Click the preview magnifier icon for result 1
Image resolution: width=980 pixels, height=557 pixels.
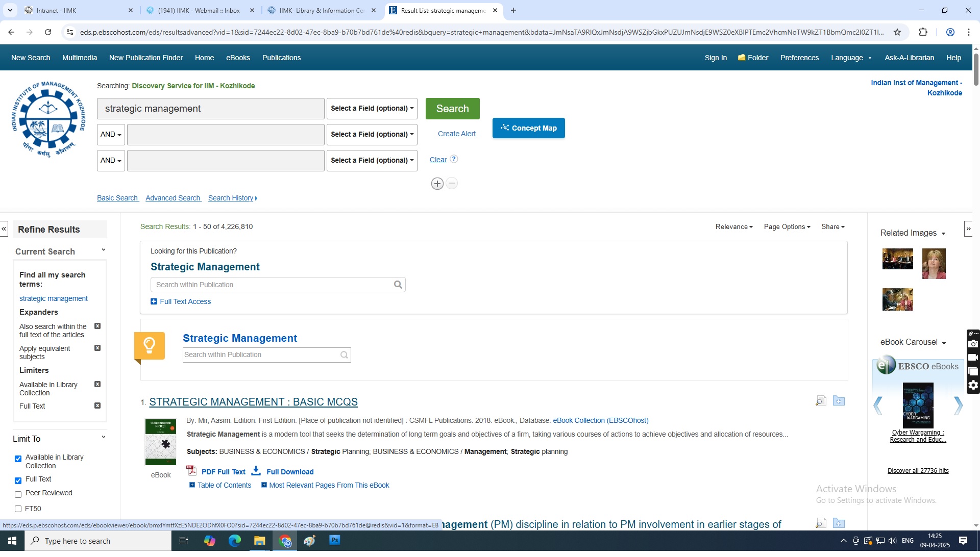[x=821, y=401]
